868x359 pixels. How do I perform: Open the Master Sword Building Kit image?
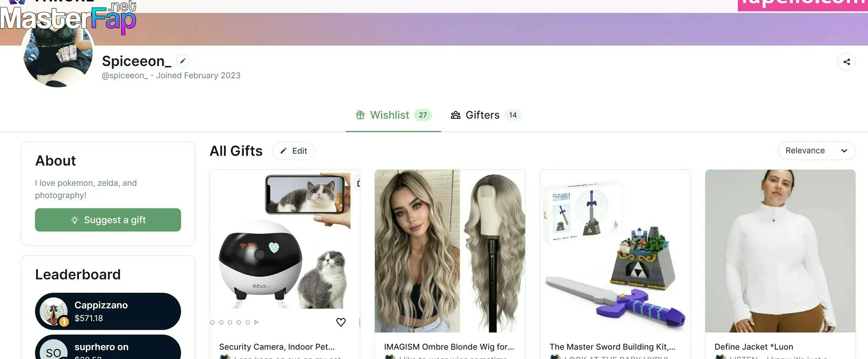point(615,251)
